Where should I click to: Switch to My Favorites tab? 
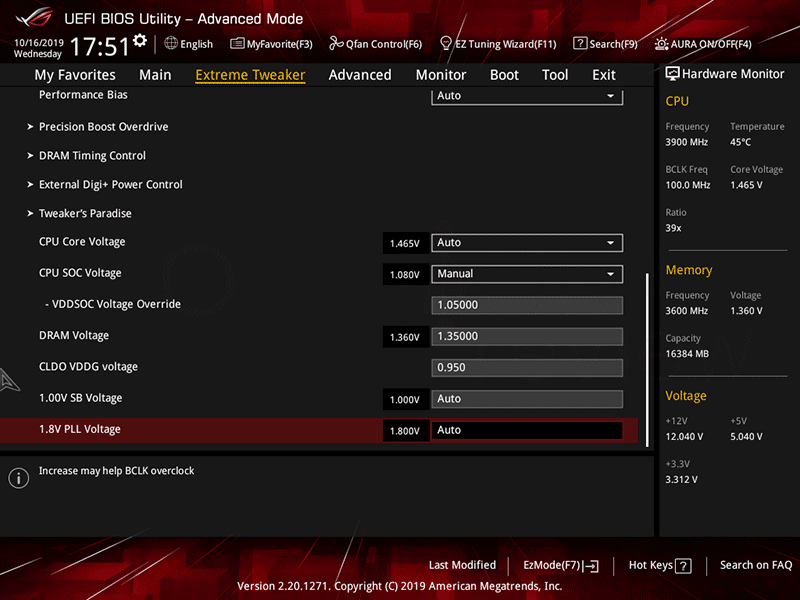(x=75, y=75)
